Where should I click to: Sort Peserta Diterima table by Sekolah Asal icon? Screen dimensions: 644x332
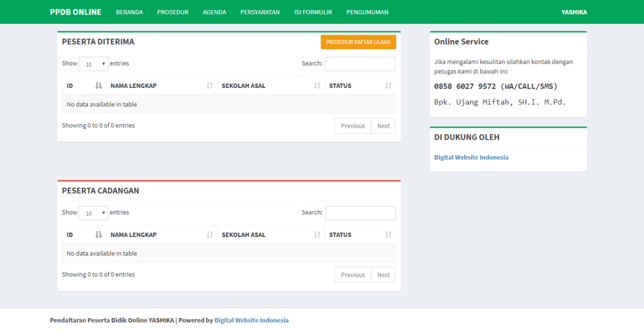(x=317, y=86)
